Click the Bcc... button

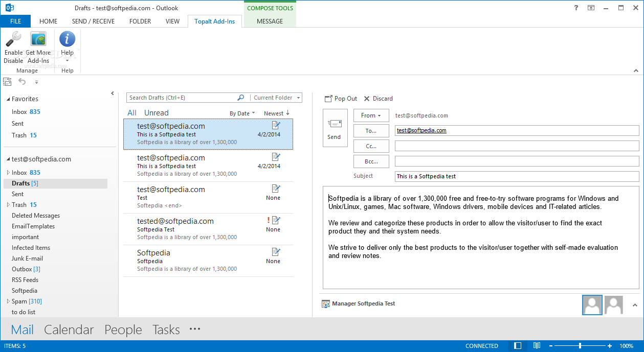click(371, 161)
